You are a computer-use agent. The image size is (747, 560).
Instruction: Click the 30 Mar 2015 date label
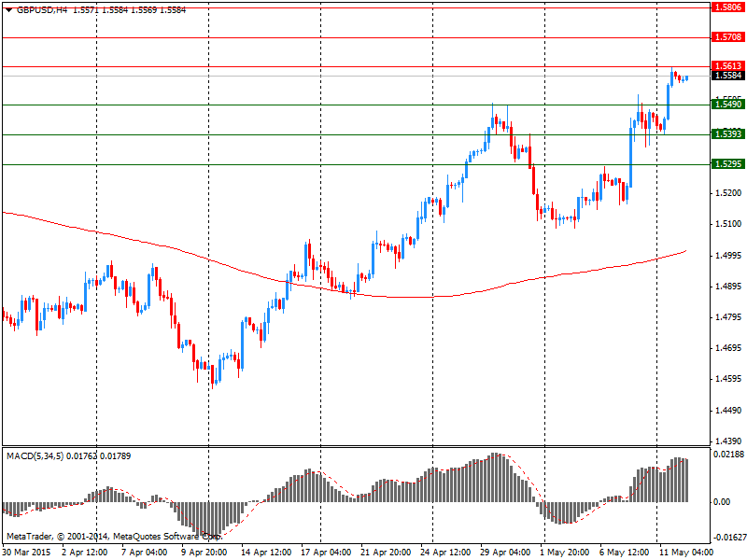tap(27, 553)
